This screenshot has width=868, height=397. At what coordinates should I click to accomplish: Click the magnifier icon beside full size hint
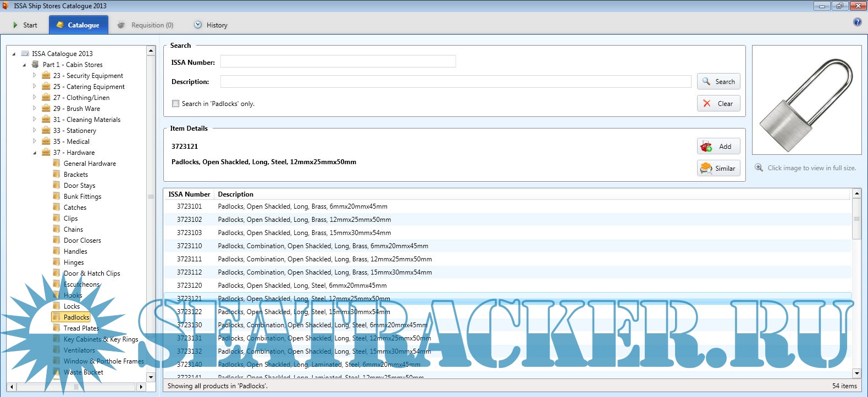759,167
